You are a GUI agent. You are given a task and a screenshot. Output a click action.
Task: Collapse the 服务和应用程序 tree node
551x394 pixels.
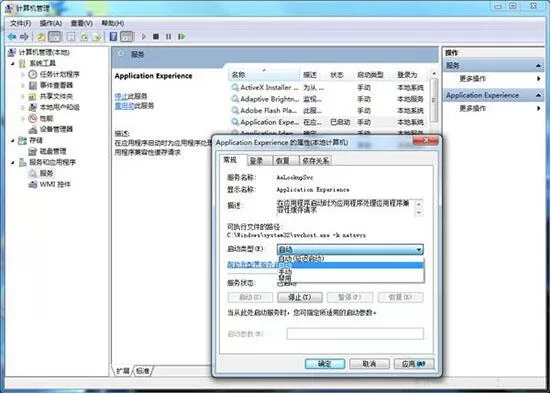[x=13, y=162]
